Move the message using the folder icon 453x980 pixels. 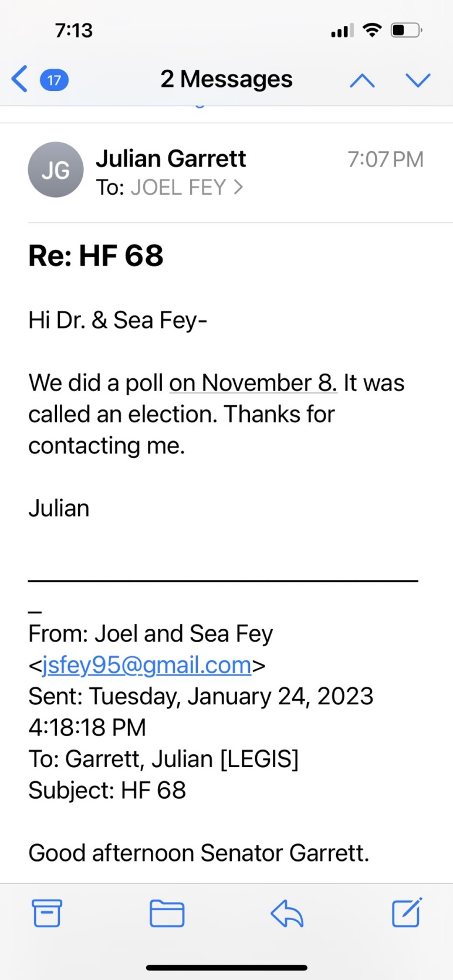[x=167, y=913]
